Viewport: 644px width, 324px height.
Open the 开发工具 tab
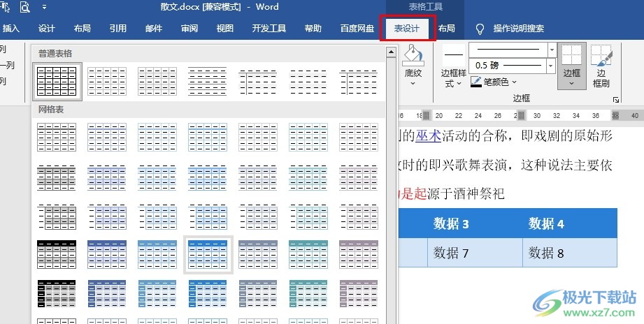tap(269, 29)
